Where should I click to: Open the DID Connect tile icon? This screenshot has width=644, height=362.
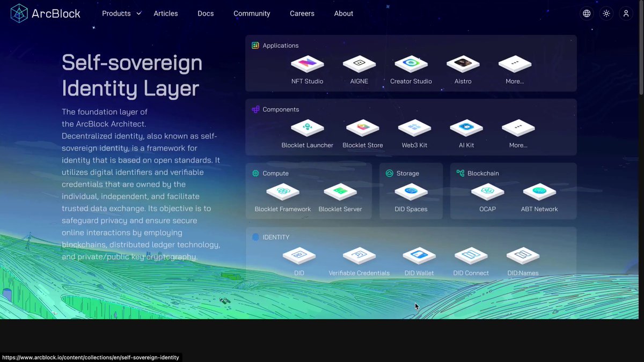pos(471,255)
